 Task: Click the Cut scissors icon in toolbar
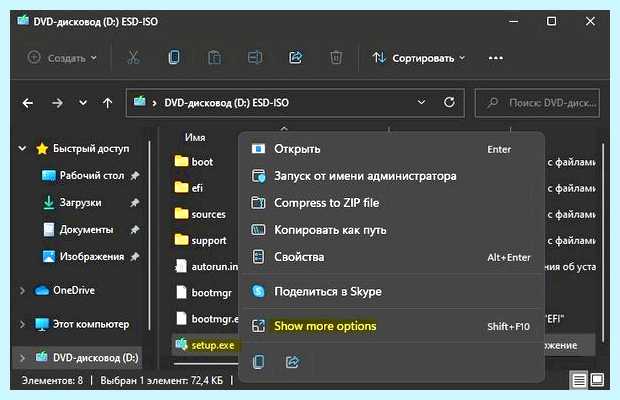tap(133, 58)
